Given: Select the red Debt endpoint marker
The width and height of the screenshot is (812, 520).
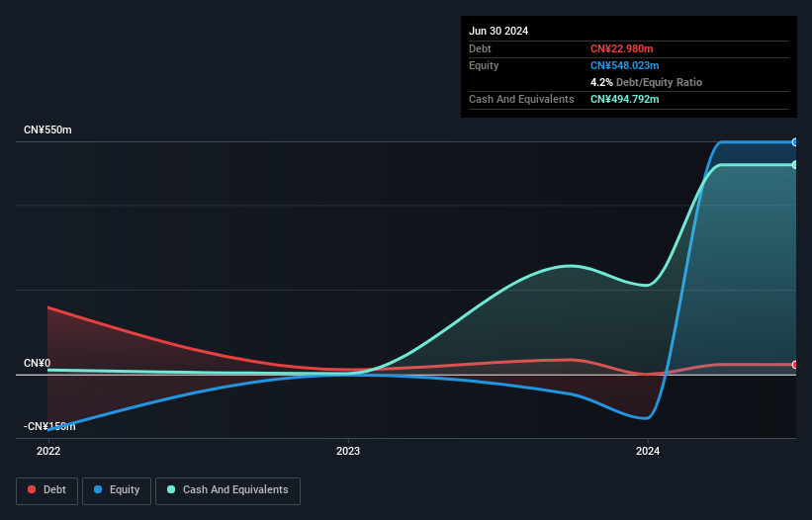Looking at the screenshot, I should coord(795,365).
